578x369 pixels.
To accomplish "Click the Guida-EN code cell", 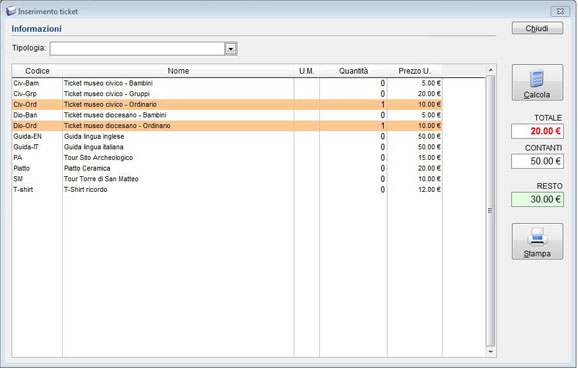I will point(37,136).
